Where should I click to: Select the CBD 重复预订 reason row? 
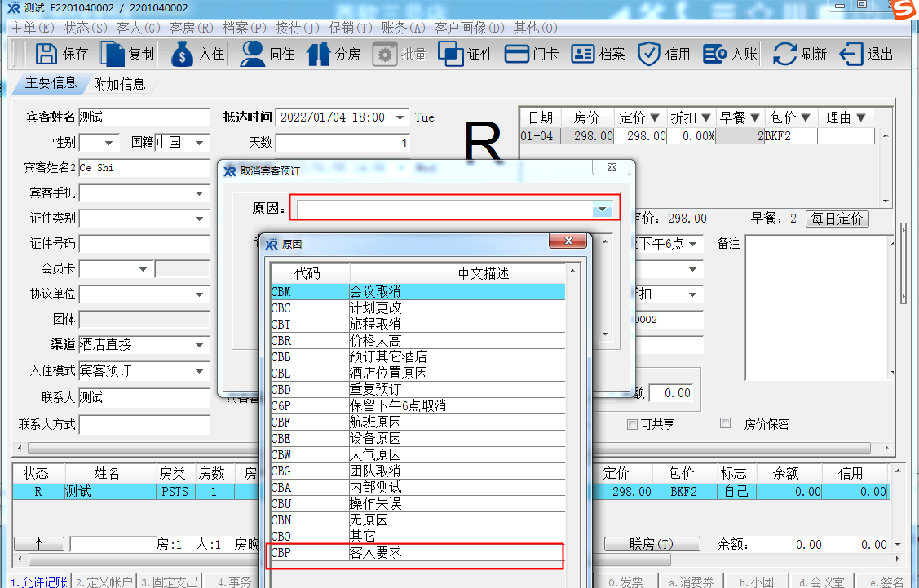coord(418,389)
